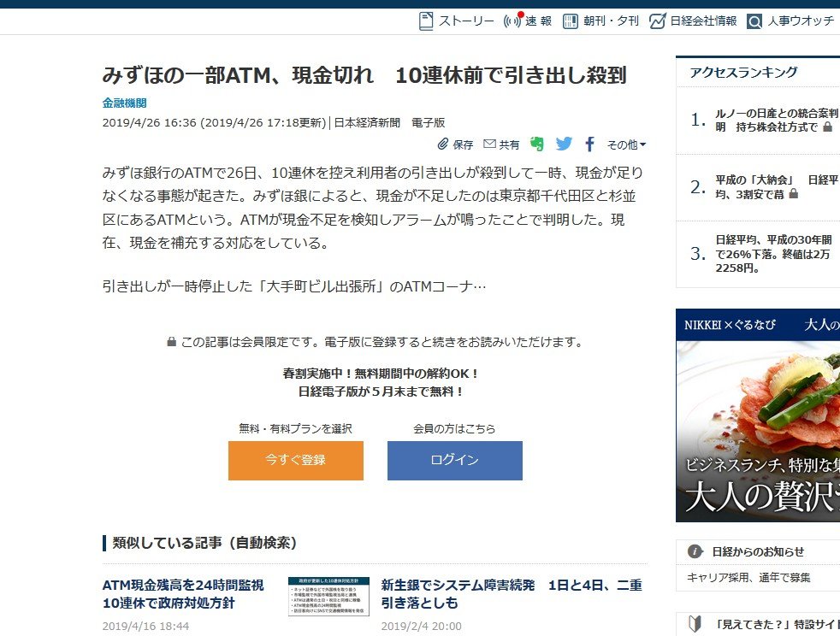This screenshot has width=840, height=636.
Task: Open the ストーリー section icon
Action: pos(426,21)
